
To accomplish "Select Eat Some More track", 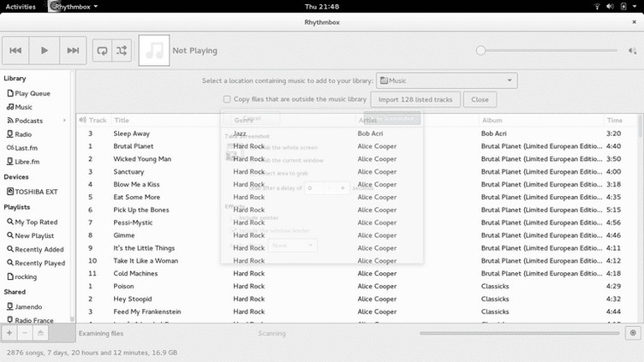I will pyautogui.click(x=137, y=197).
